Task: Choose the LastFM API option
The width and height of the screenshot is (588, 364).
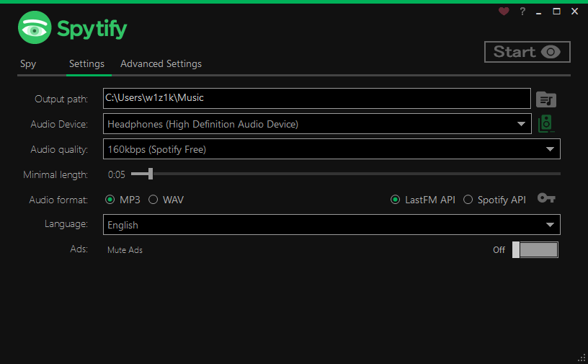Action: point(423,200)
